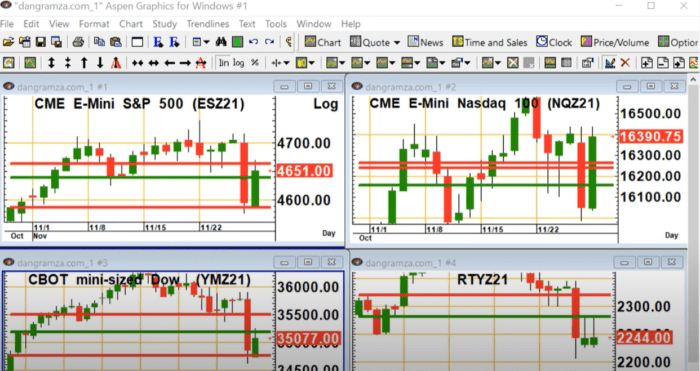Open the Trendlines menu

[208, 24]
